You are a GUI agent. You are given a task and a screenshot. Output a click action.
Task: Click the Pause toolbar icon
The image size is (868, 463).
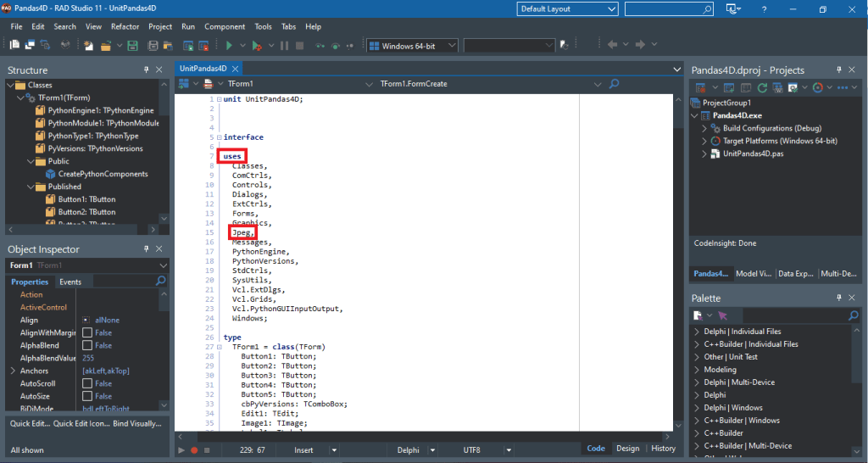[285, 46]
